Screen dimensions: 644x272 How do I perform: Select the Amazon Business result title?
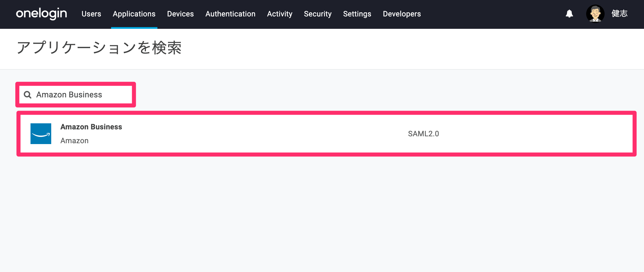coord(91,127)
